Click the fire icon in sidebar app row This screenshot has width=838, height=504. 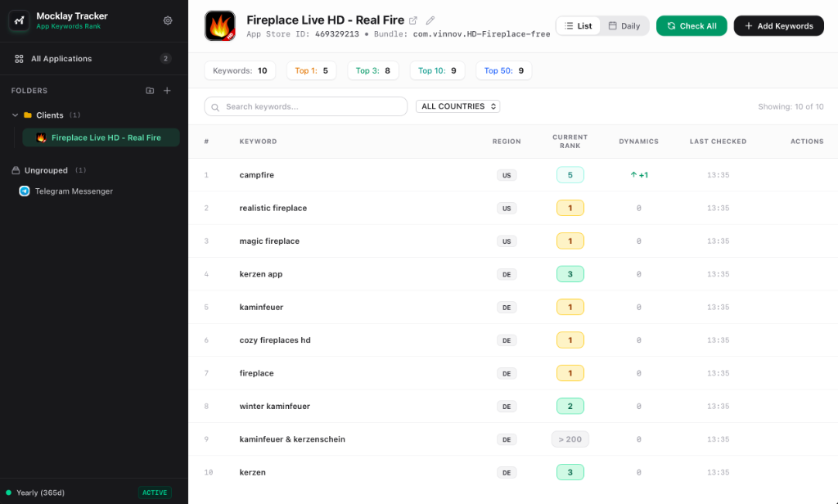pyautogui.click(x=41, y=137)
